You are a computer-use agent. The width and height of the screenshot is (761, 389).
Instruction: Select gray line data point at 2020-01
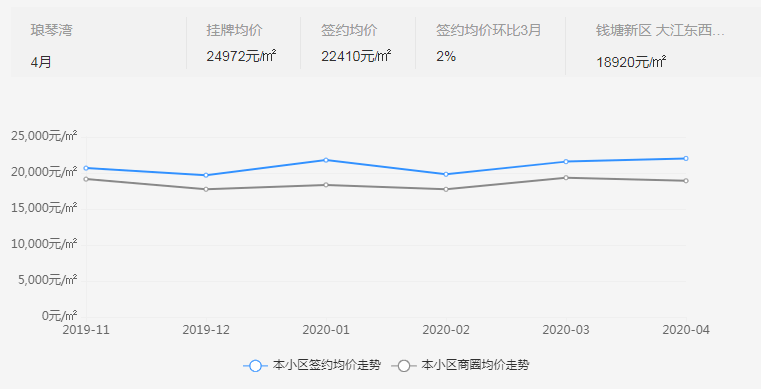tap(326, 185)
